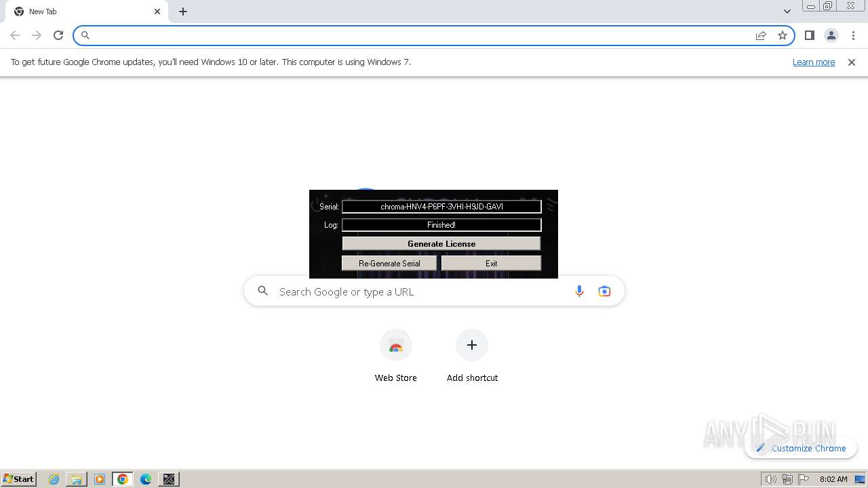Click the Re-Generate Serial button
The height and width of the screenshot is (488, 868).
click(x=389, y=263)
